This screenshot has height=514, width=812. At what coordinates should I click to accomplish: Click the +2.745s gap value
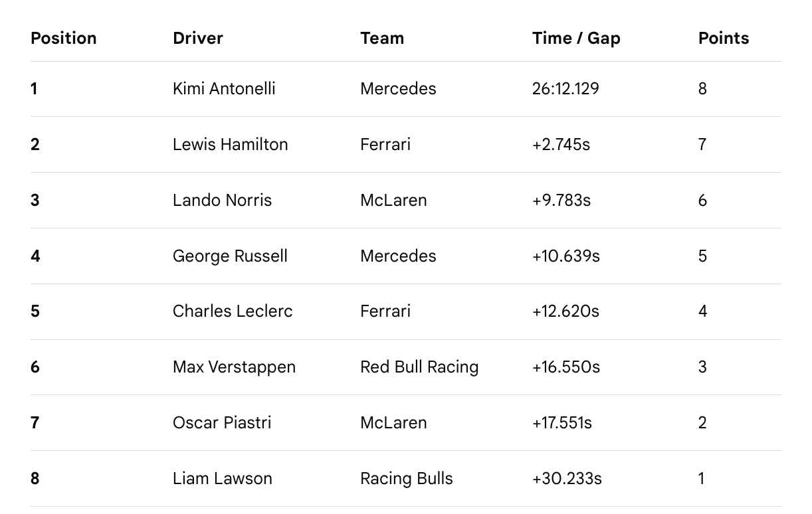561,144
